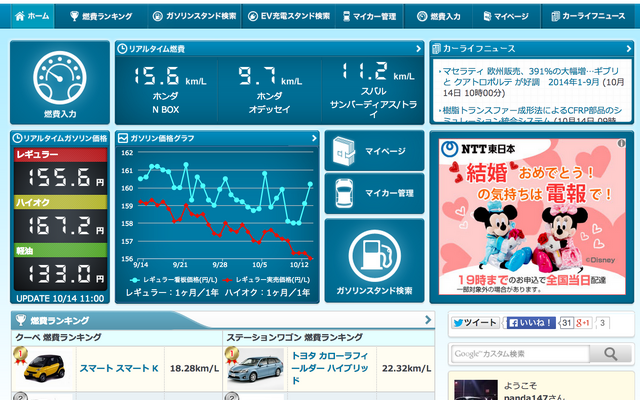
Task: Open the マイカー管理 tile with the car icon
Action: (x=374, y=193)
